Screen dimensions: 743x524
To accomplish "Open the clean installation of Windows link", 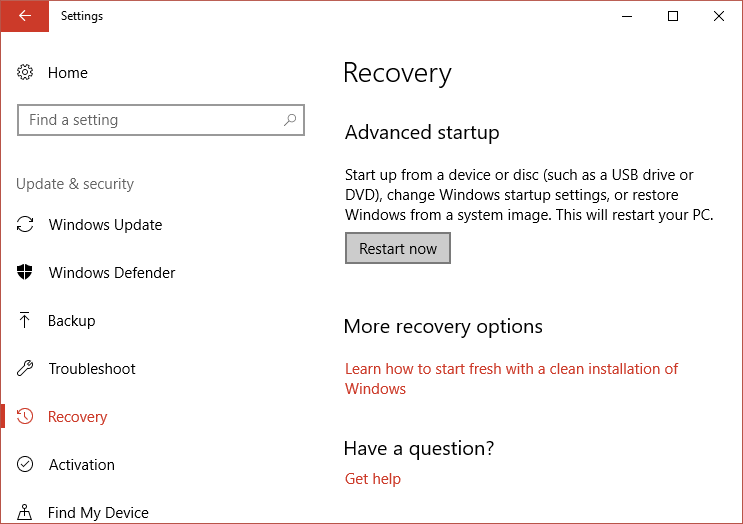I will pos(511,369).
